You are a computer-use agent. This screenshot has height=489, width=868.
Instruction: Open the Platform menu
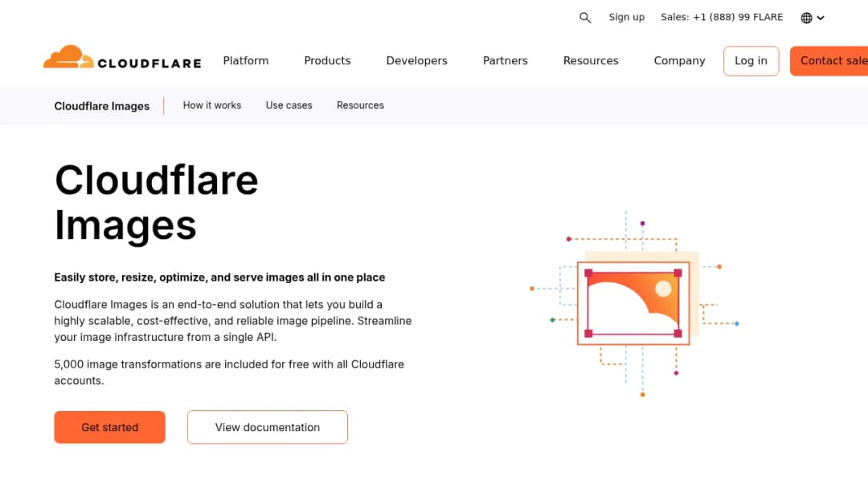click(x=246, y=60)
